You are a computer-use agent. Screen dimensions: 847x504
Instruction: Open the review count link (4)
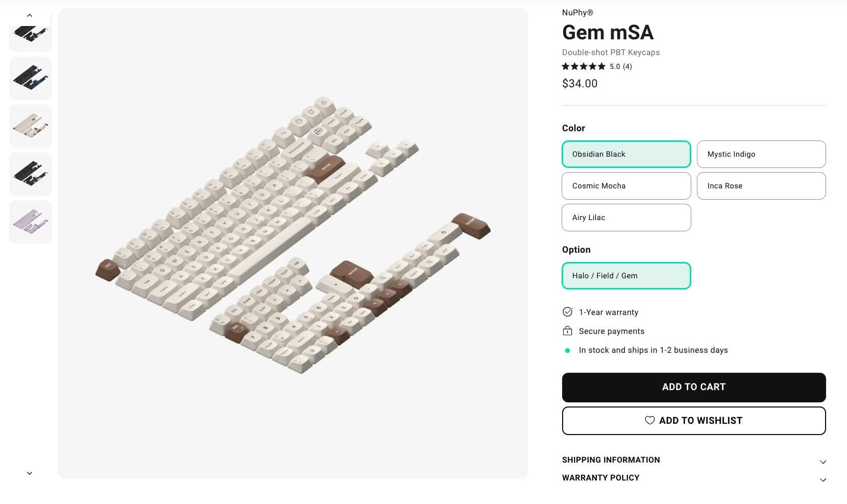[627, 66]
